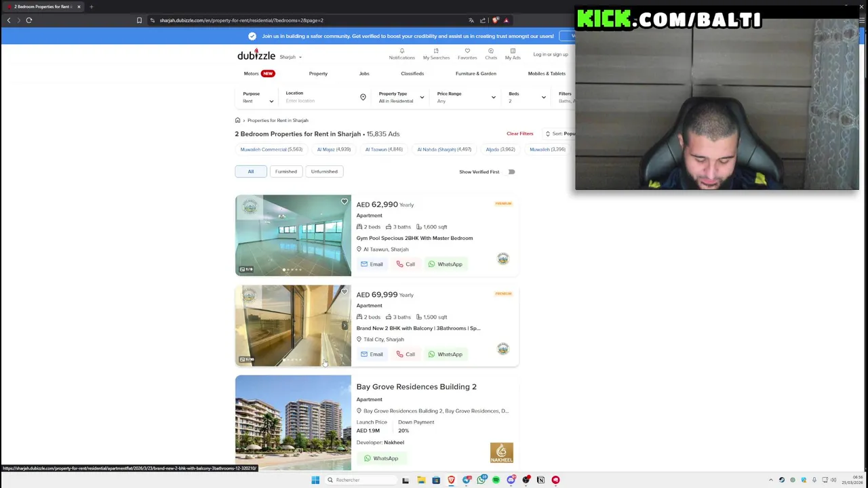Go back with the browser back arrow
The width and height of the screenshot is (868, 488).
click(9, 20)
